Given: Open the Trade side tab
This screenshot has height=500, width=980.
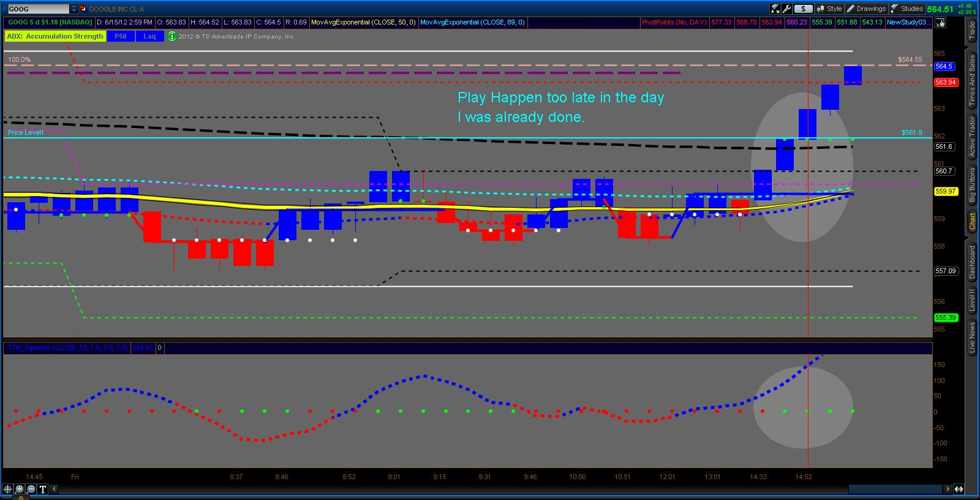Looking at the screenshot, I should 971,29.
